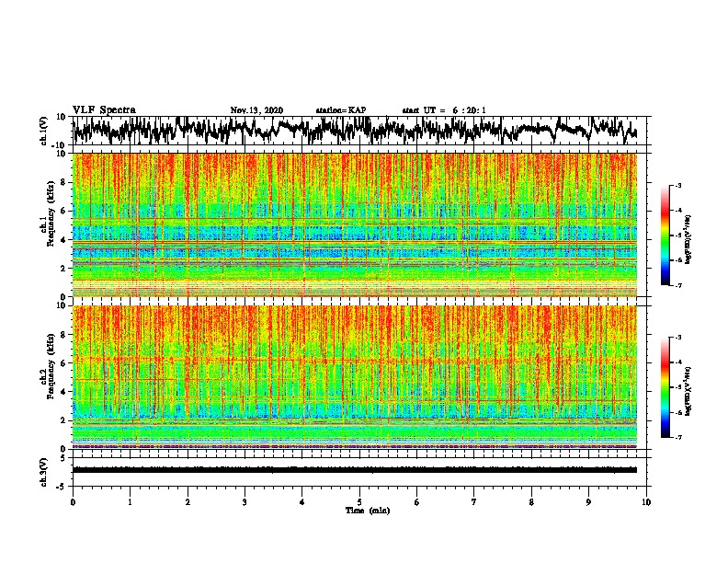Click the '-3' label on ch.2 colorbar
The width and height of the screenshot is (728, 563).
coord(678,338)
